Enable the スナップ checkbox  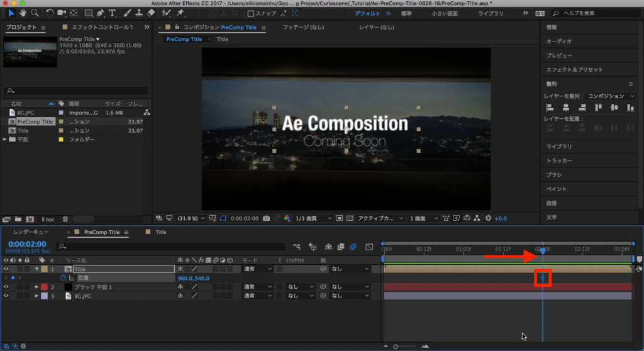[251, 13]
